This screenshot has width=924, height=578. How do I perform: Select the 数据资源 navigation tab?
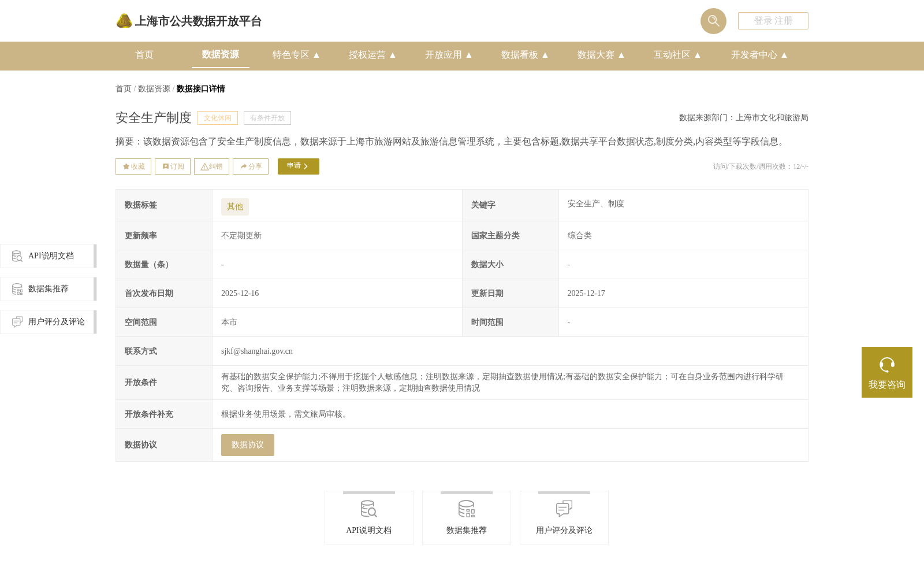(221, 54)
